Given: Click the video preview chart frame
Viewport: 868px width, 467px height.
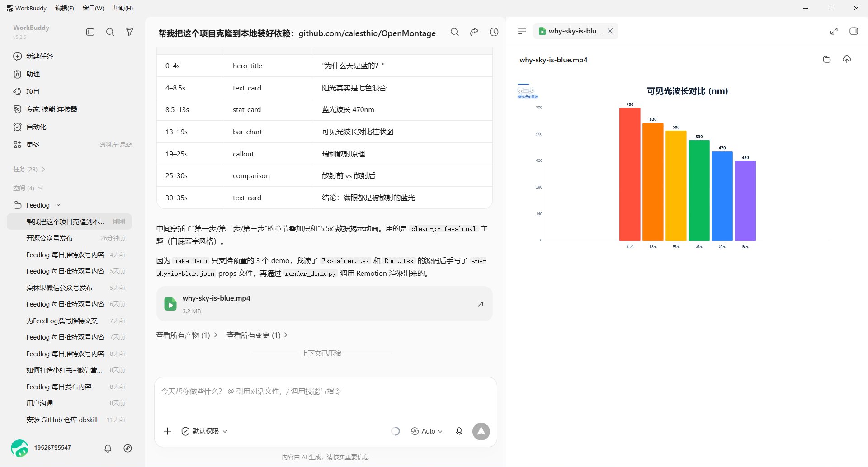Looking at the screenshot, I should [687, 167].
